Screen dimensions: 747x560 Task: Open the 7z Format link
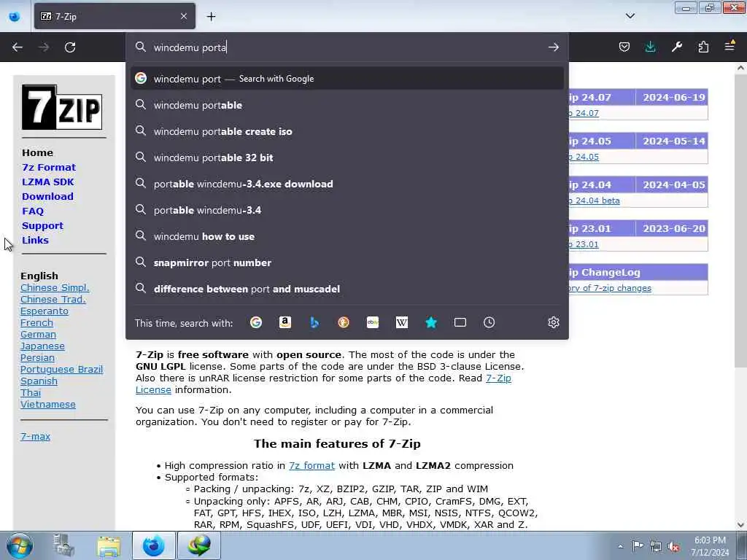[x=49, y=167]
